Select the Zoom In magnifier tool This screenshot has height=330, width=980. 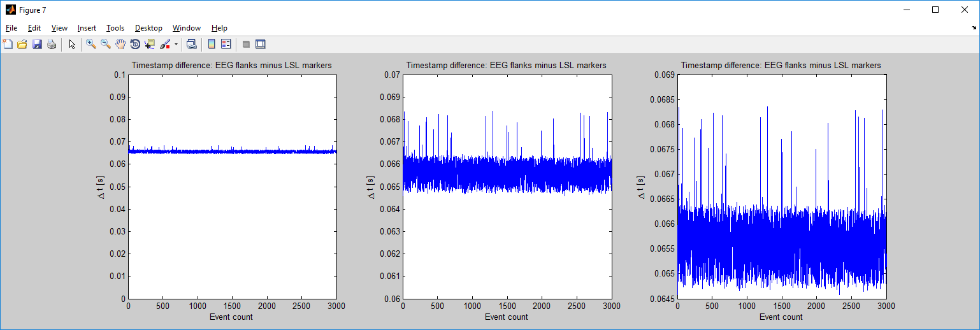(x=91, y=45)
